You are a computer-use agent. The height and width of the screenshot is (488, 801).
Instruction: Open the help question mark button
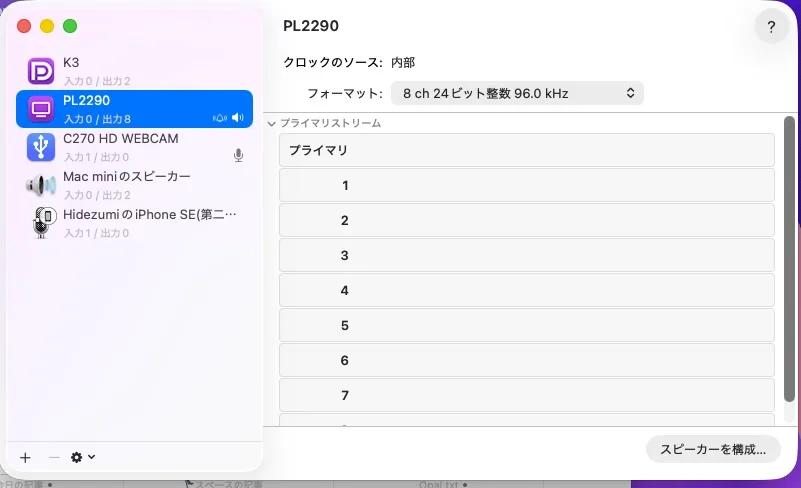coord(771,28)
